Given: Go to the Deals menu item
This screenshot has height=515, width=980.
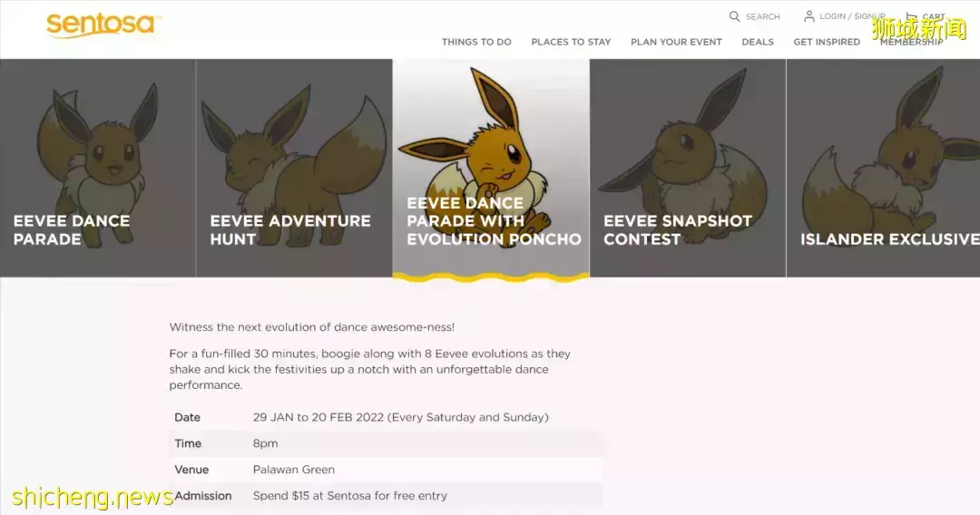Looking at the screenshot, I should pyautogui.click(x=758, y=42).
